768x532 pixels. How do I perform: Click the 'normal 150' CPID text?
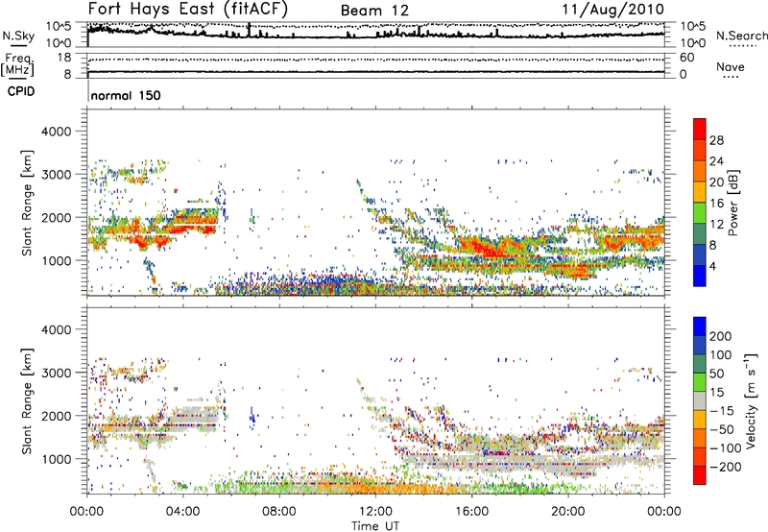[126, 95]
